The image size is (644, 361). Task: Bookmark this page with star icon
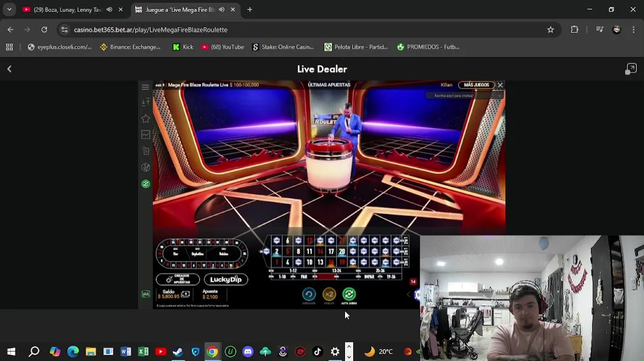pos(551,30)
